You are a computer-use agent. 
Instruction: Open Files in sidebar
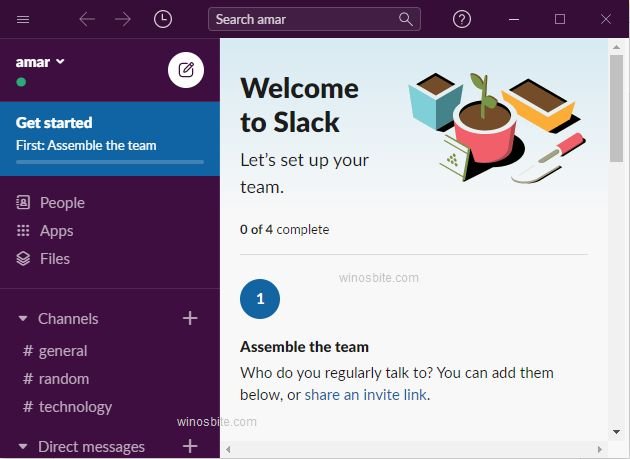54,259
